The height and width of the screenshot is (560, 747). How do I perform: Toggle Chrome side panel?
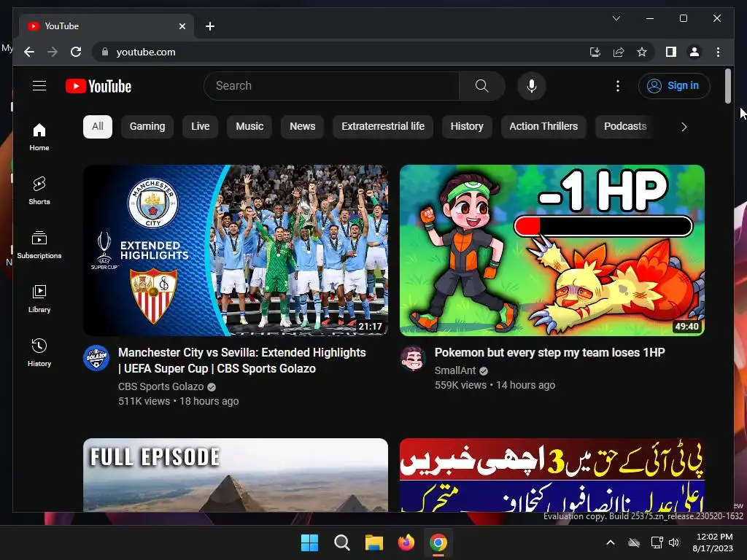[671, 52]
